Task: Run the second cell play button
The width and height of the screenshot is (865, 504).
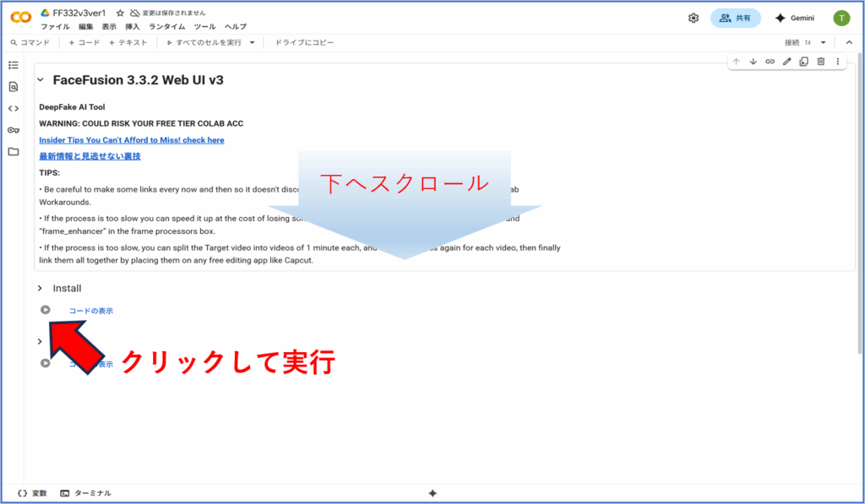Action: click(46, 363)
